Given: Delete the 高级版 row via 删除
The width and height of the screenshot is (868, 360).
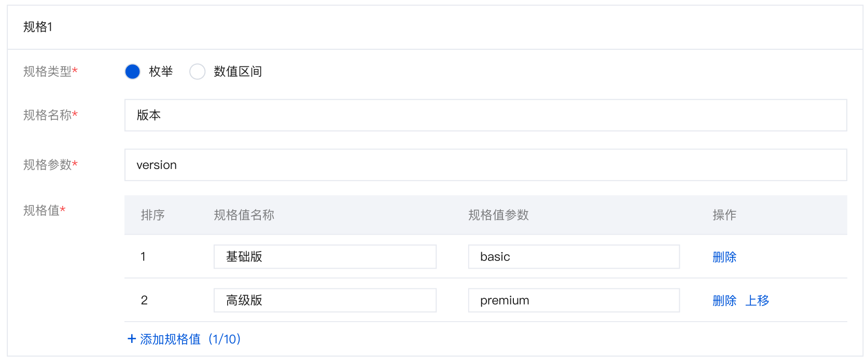Looking at the screenshot, I should tap(724, 300).
